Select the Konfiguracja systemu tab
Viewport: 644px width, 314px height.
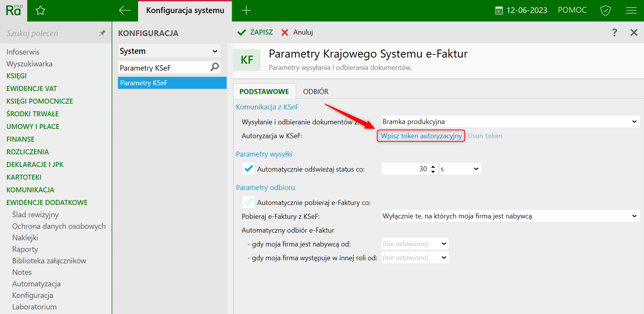[185, 10]
